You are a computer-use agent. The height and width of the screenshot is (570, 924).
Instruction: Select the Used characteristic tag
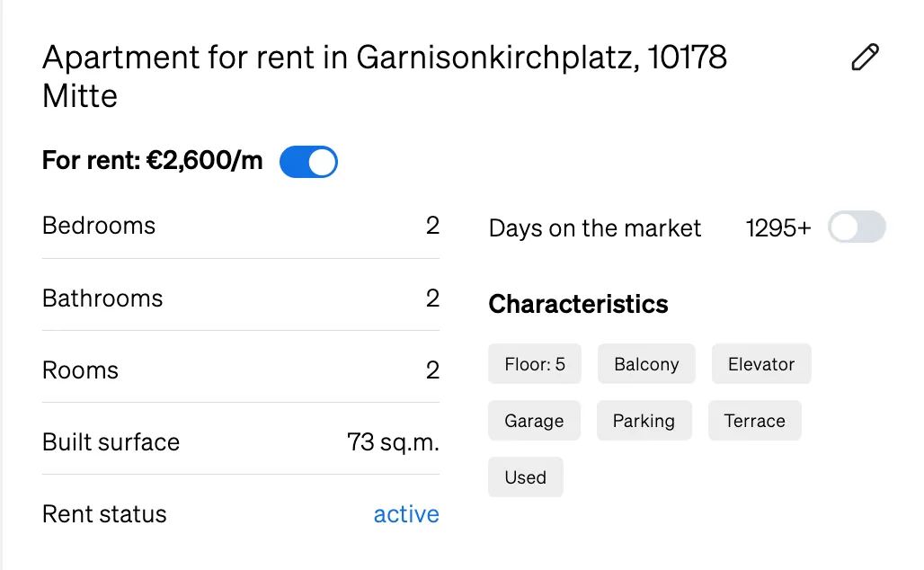click(525, 476)
